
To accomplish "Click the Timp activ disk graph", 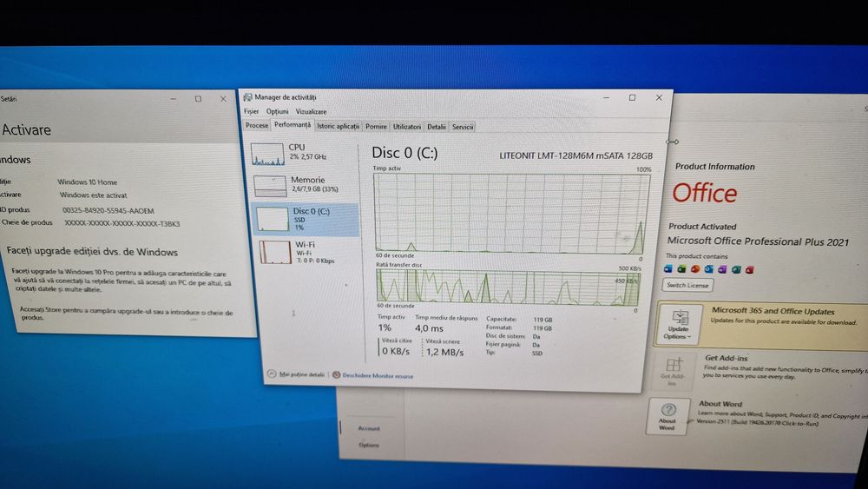I will point(510,214).
